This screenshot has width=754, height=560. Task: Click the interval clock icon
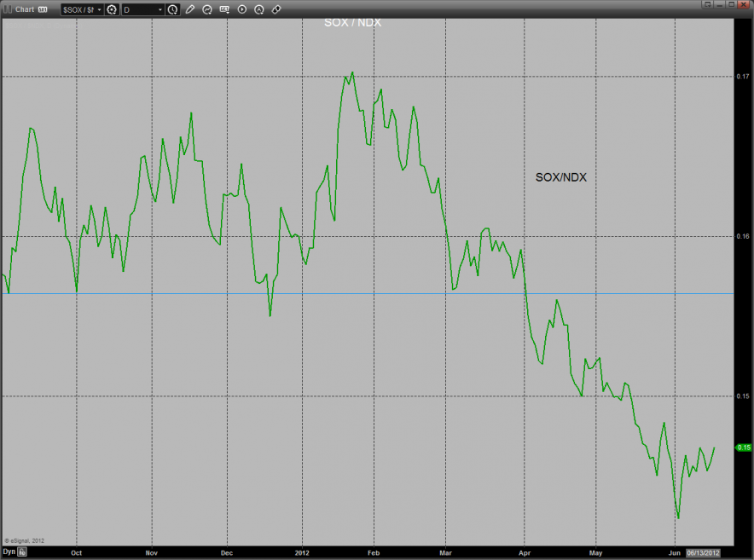[173, 9]
